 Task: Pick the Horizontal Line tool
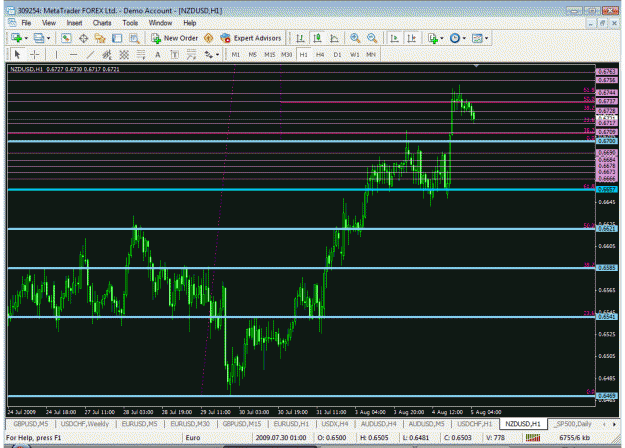click(x=73, y=55)
